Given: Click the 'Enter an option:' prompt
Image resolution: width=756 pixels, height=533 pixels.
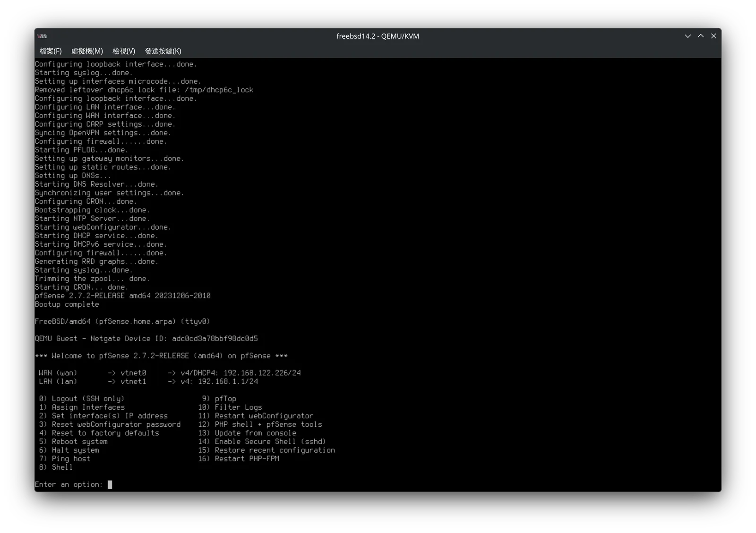Looking at the screenshot, I should pyautogui.click(x=69, y=484).
